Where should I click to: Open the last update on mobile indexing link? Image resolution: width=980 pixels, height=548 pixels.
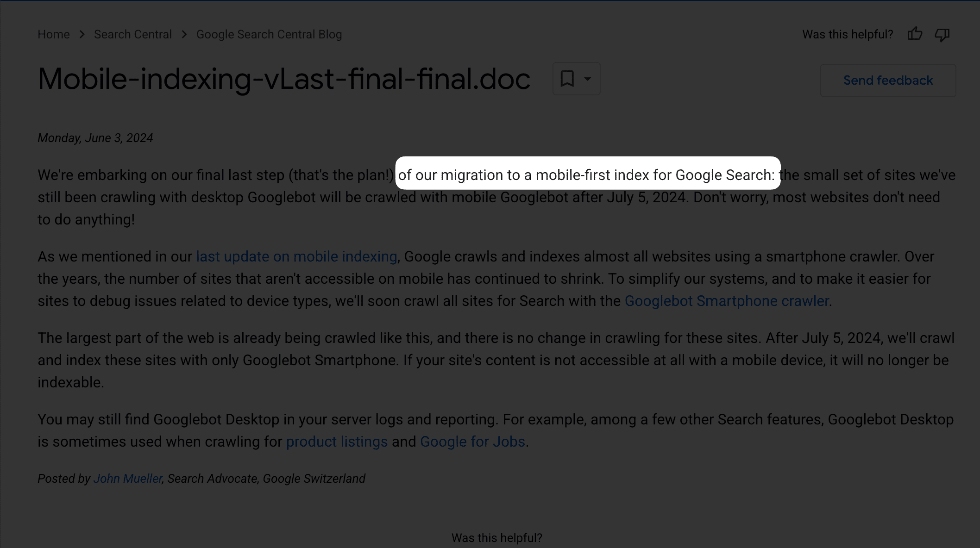point(296,256)
